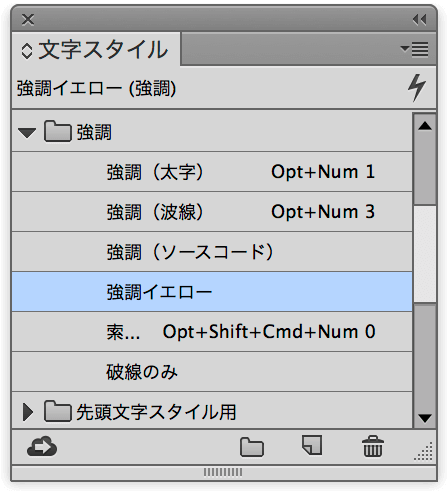448x496 pixels.
Task: Click the 強調 folder icon
Action: point(57,131)
